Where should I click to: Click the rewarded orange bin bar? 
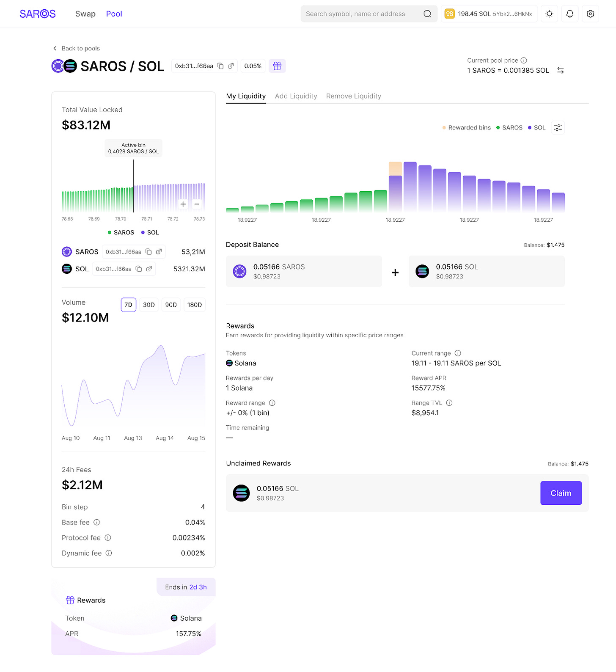click(395, 168)
